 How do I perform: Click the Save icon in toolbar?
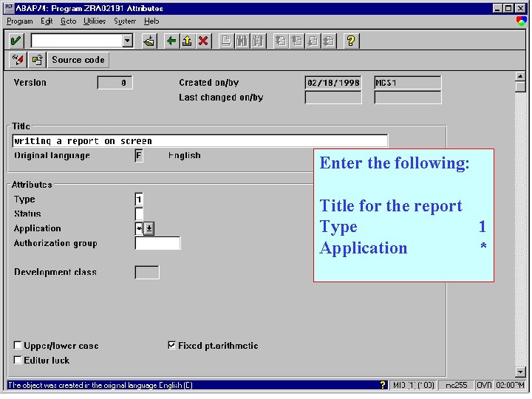tap(149, 41)
